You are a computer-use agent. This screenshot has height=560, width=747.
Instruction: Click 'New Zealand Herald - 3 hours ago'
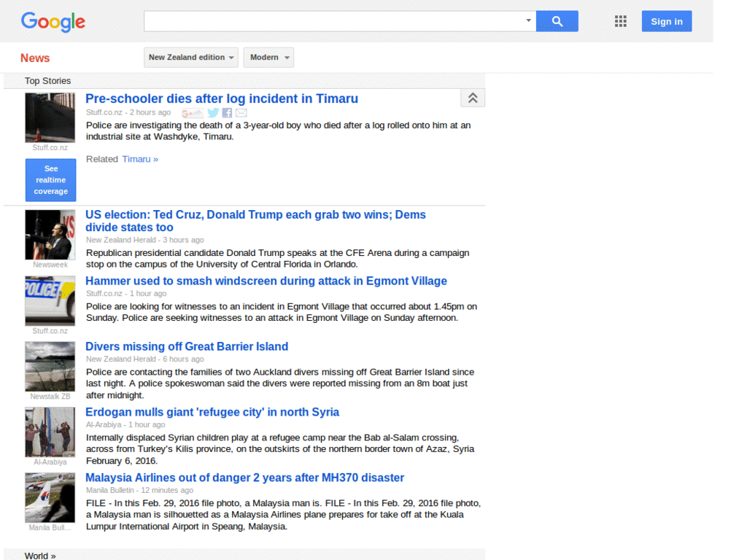tap(145, 240)
